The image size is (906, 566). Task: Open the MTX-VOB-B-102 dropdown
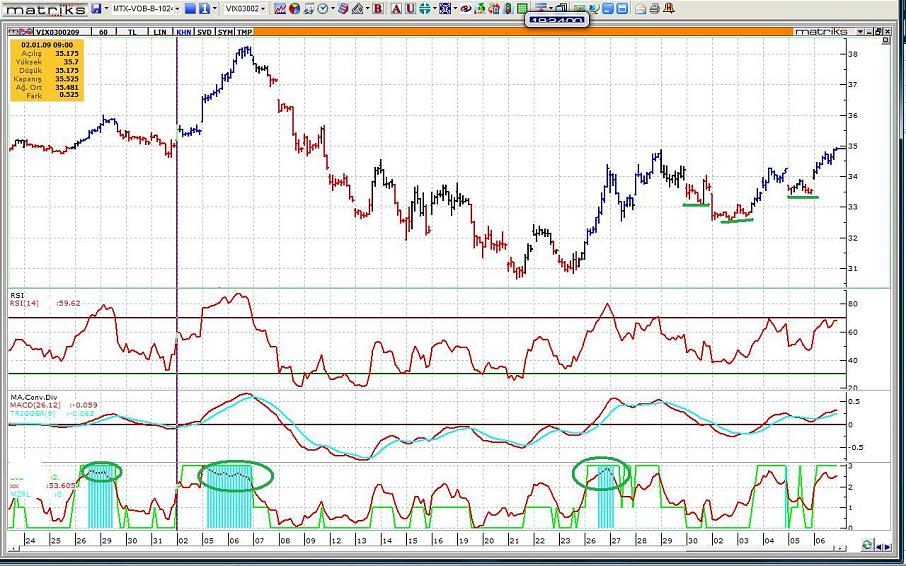tap(146, 8)
